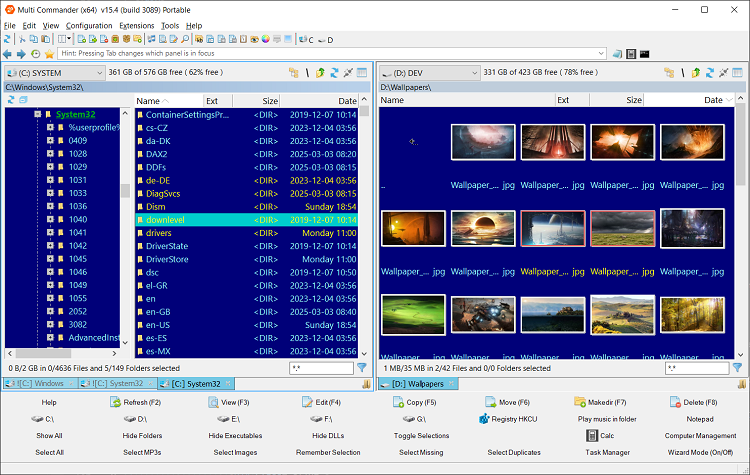The height and width of the screenshot is (475, 750).
Task: Open the (D:) DEV drive dropdown
Action: tap(430, 73)
